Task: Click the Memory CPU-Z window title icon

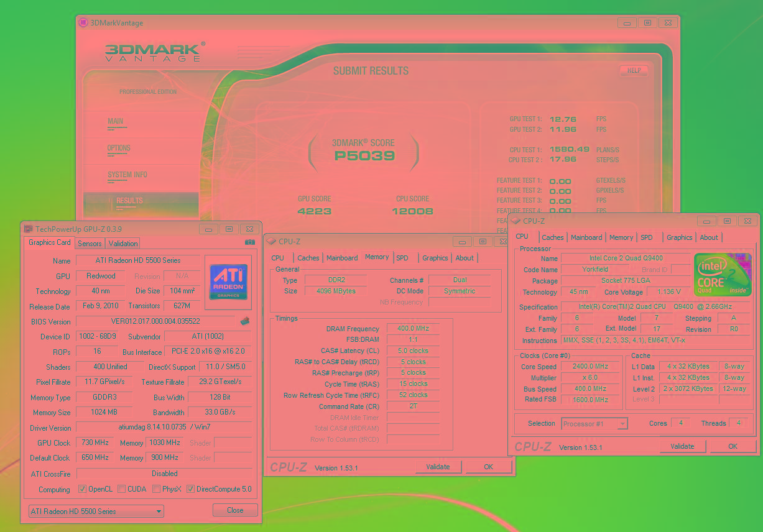Action: point(271,241)
